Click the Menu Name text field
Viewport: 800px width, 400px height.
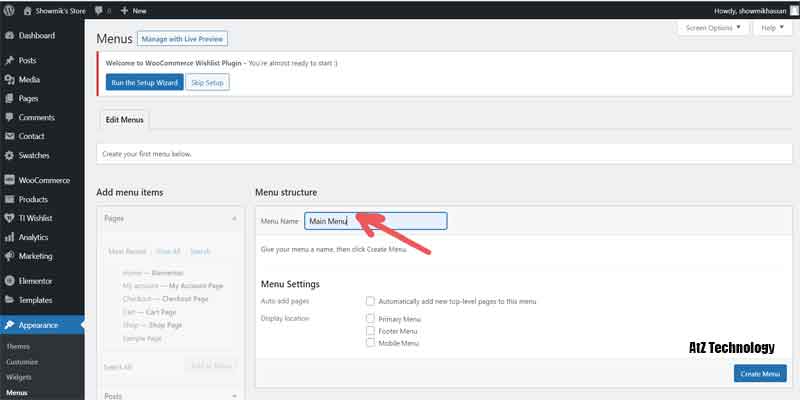(x=375, y=221)
